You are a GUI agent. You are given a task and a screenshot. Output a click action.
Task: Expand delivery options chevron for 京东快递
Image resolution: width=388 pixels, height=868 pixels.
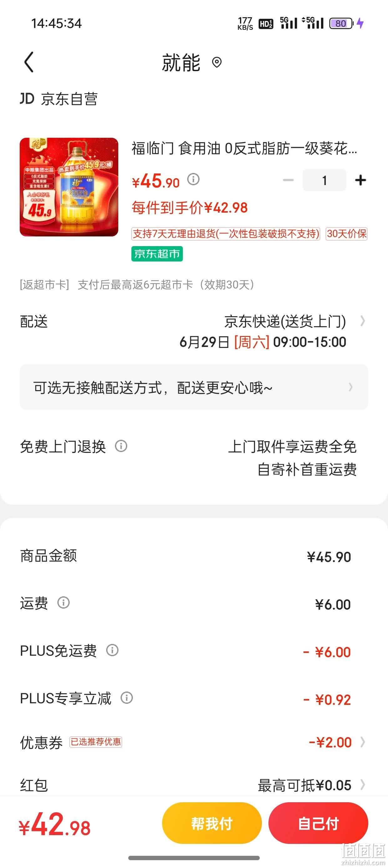click(x=362, y=321)
